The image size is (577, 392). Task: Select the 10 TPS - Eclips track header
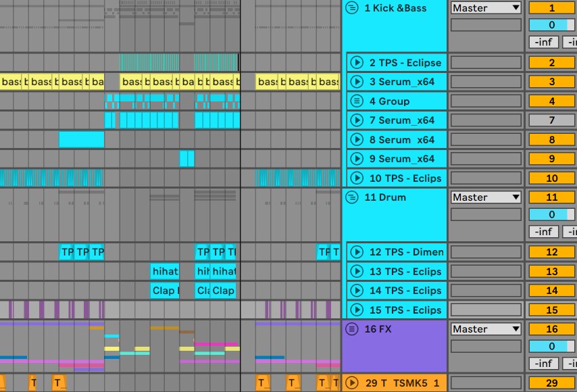pyautogui.click(x=397, y=178)
